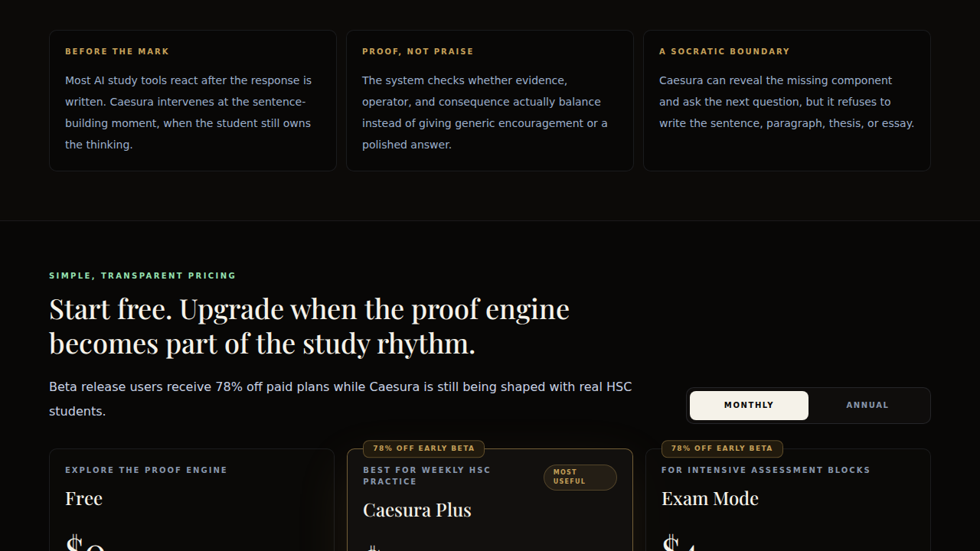This screenshot has width=980, height=551.
Task: Click the 'Start free. Upgrade when' headline
Action: point(309,326)
